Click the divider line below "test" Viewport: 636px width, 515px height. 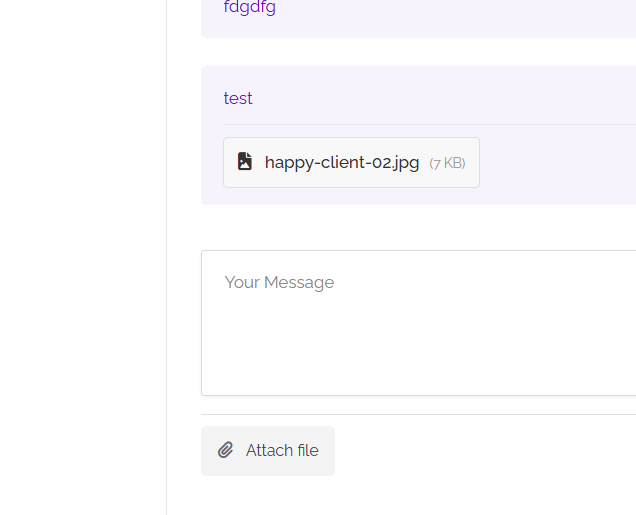click(x=430, y=124)
